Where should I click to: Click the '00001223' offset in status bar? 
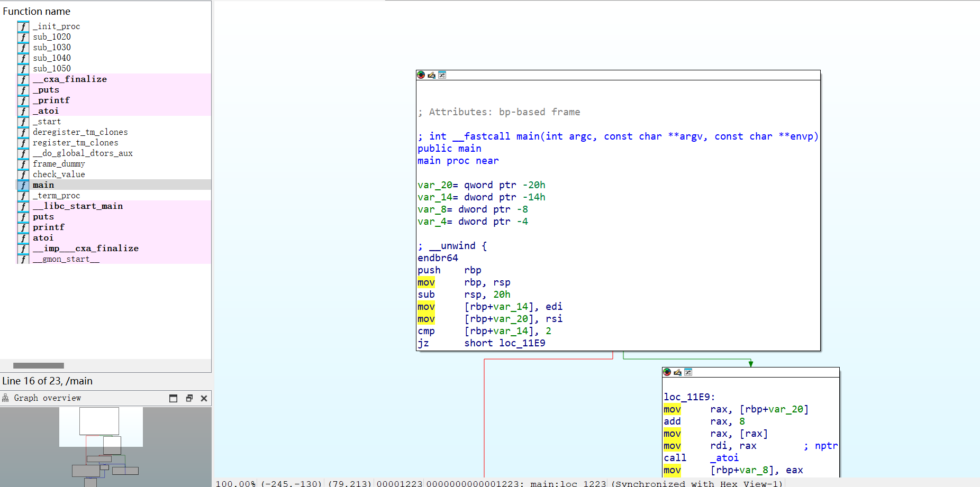400,483
